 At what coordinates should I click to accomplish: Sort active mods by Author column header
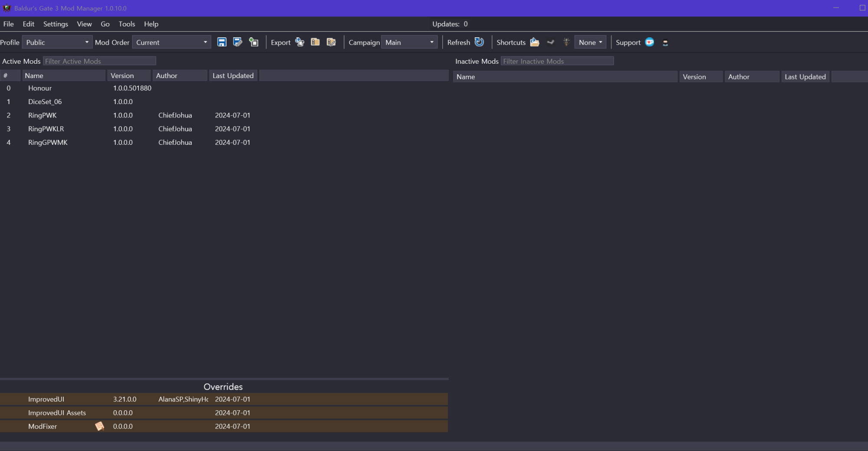(180, 75)
